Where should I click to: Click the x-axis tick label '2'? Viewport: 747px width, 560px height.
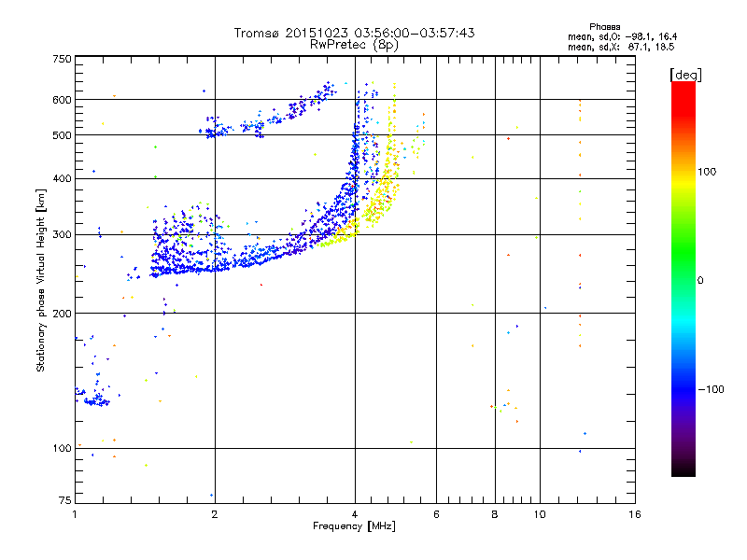(215, 514)
